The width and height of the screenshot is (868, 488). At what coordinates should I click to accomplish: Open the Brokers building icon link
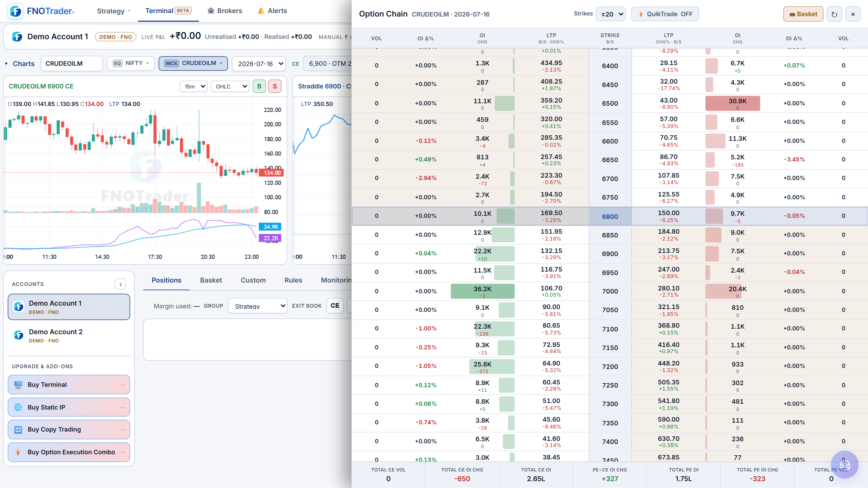[x=211, y=11]
